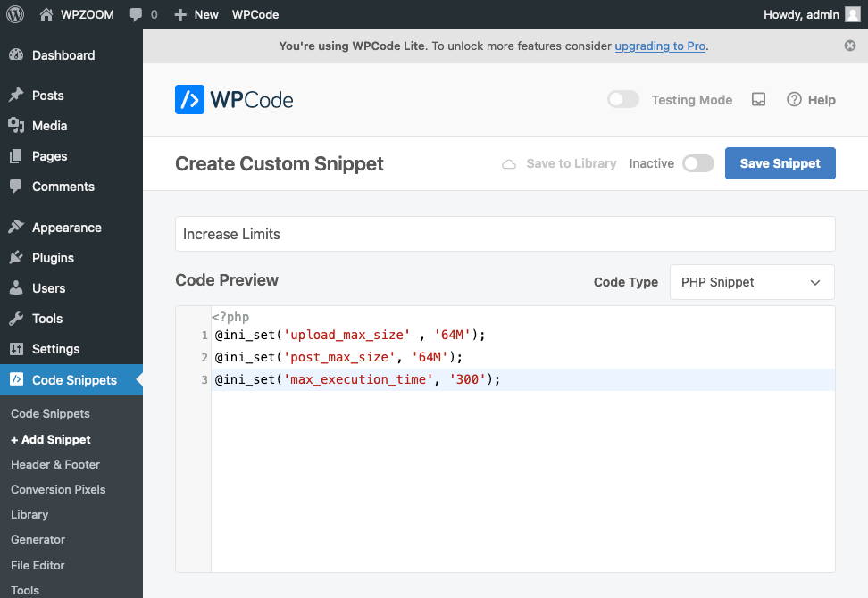
Task: Click code line 2 post_max_size
Action: tap(338, 357)
